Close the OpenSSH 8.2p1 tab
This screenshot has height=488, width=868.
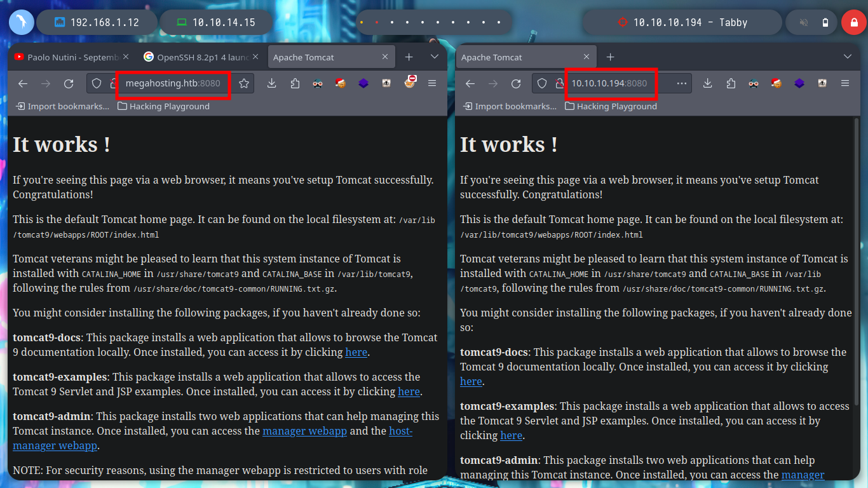point(255,57)
